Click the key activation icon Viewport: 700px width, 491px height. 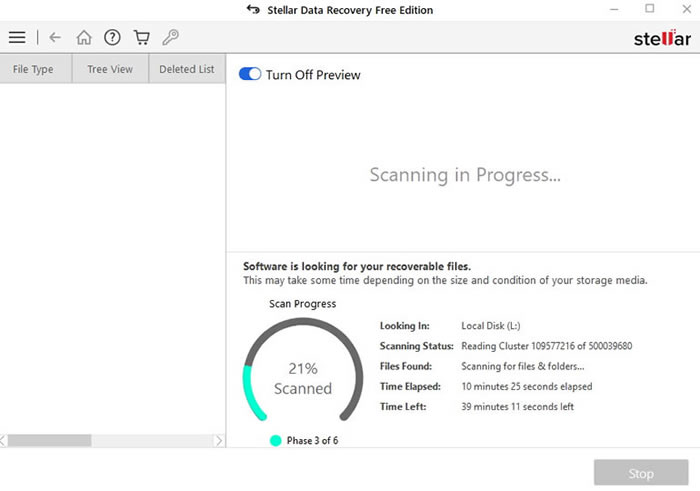(x=170, y=38)
